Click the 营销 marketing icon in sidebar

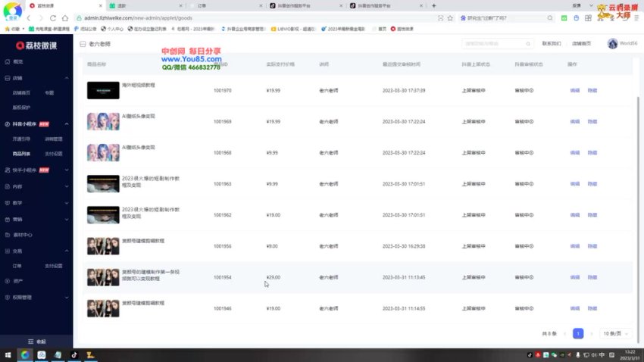[8, 220]
